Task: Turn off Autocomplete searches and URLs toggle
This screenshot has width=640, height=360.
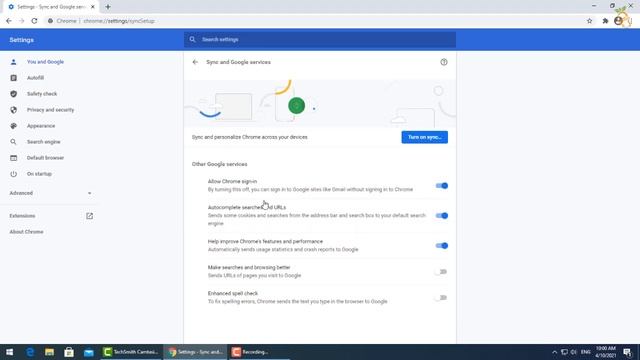Action: point(442,216)
